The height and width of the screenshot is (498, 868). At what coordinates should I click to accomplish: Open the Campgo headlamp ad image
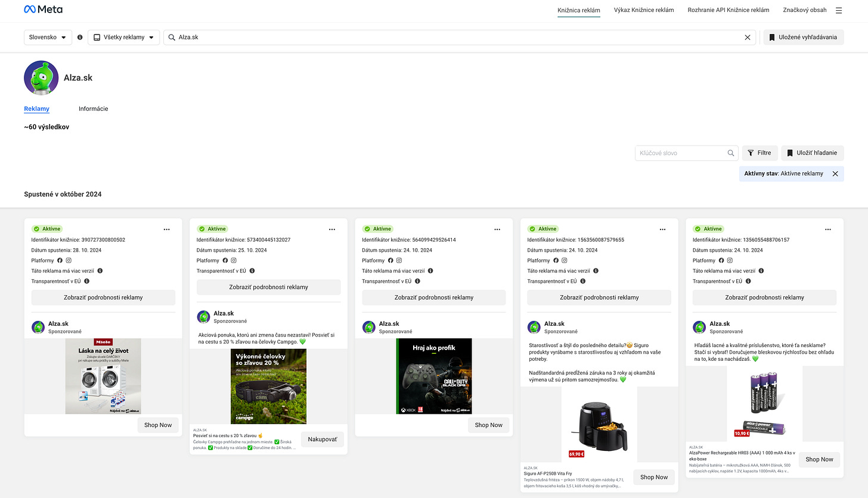coord(269,386)
